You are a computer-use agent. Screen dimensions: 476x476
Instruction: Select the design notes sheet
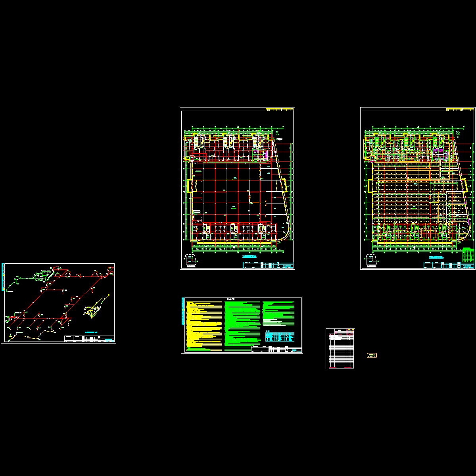pos(242,325)
